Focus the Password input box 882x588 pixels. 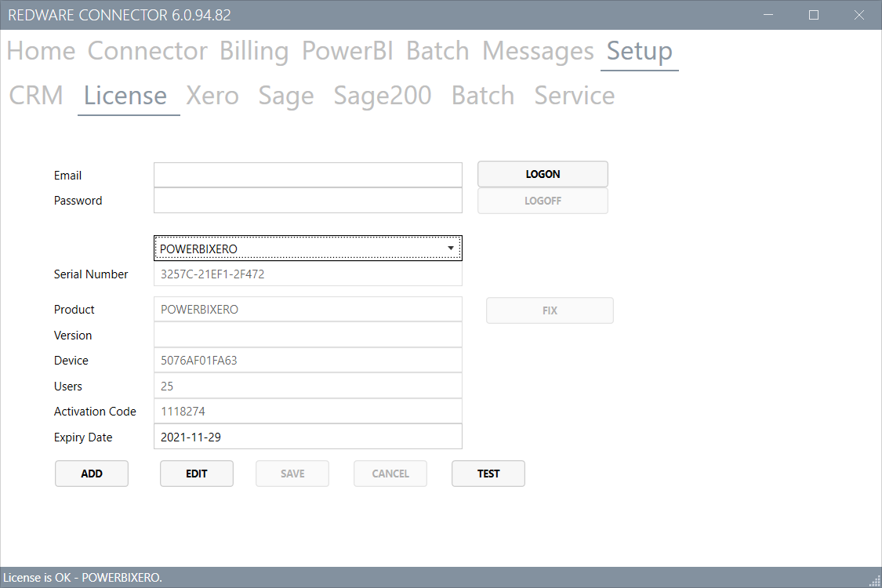point(307,201)
